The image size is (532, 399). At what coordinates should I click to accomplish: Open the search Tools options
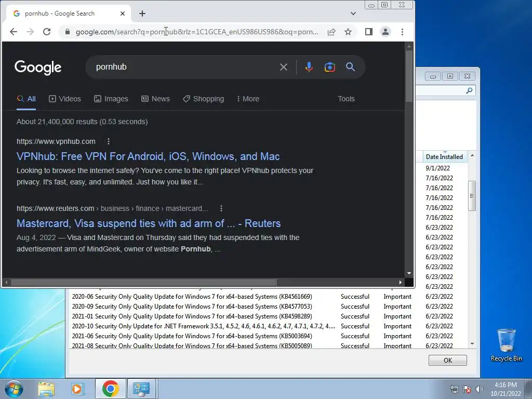[x=346, y=99]
